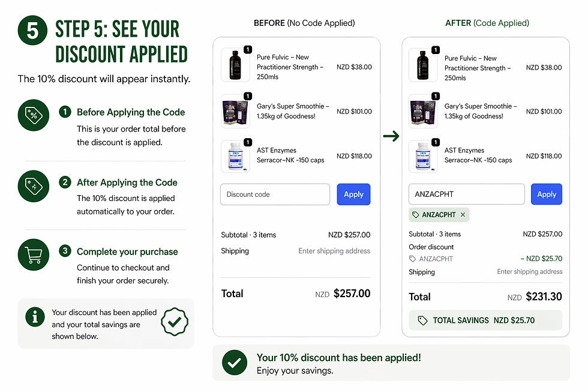
Task: Click Gary's Super Smoothie thumbnail in Before panel
Action: tap(235, 110)
